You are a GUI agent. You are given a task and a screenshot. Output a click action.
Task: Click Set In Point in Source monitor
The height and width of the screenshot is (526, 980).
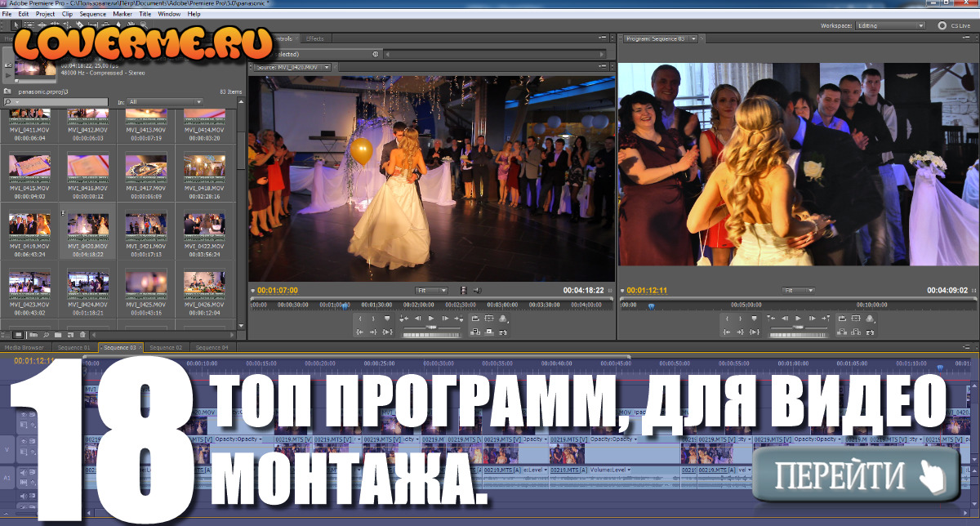tap(360, 319)
